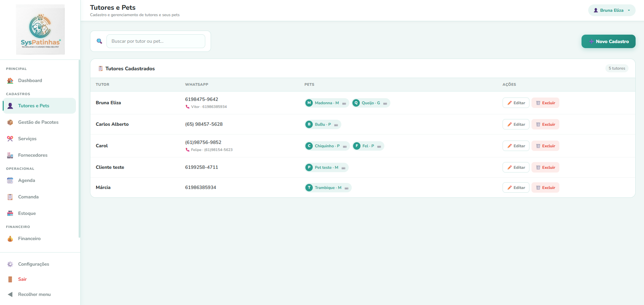This screenshot has height=305, width=644.
Task: Click the search magnifier icon
Action: (x=99, y=41)
